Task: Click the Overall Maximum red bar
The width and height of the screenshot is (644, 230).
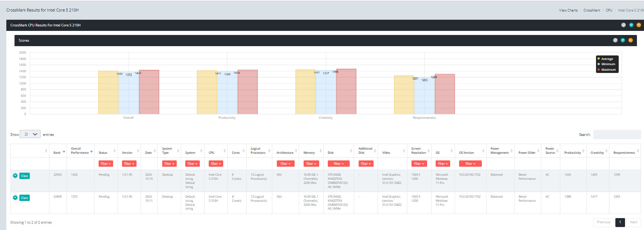Action: (149, 92)
